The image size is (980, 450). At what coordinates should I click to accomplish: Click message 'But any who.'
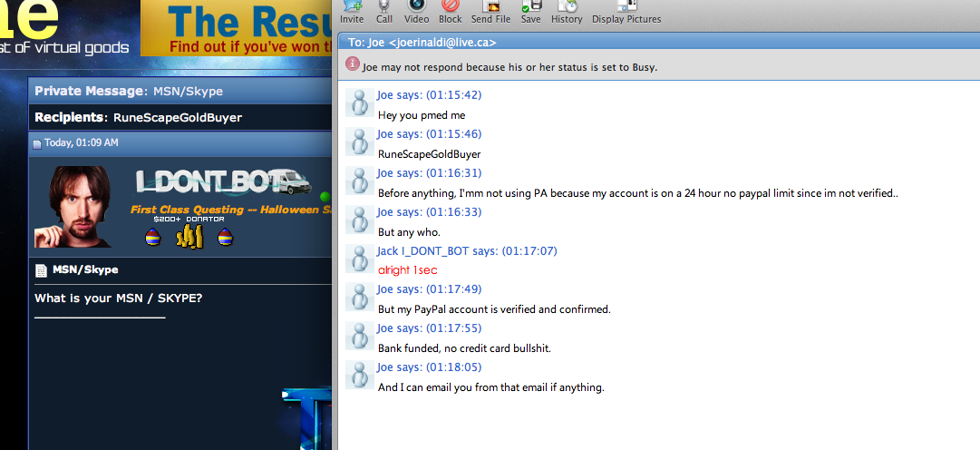tap(410, 232)
